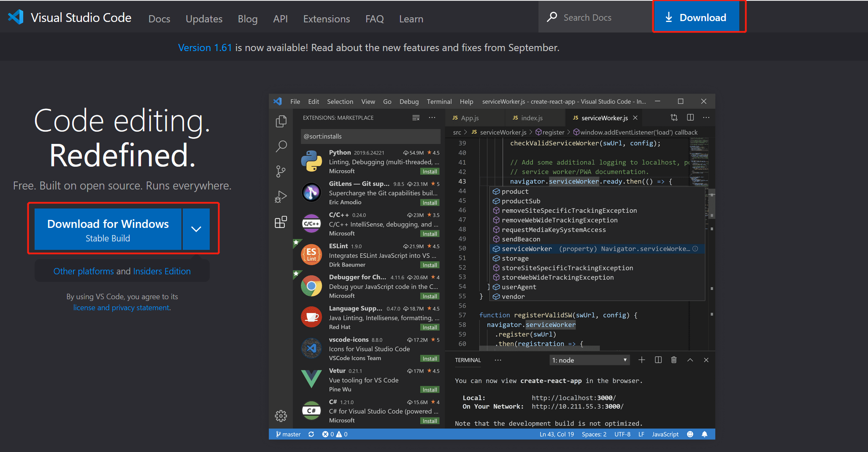Open Source Control icon in activity bar
The height and width of the screenshot is (452, 868).
click(x=281, y=171)
